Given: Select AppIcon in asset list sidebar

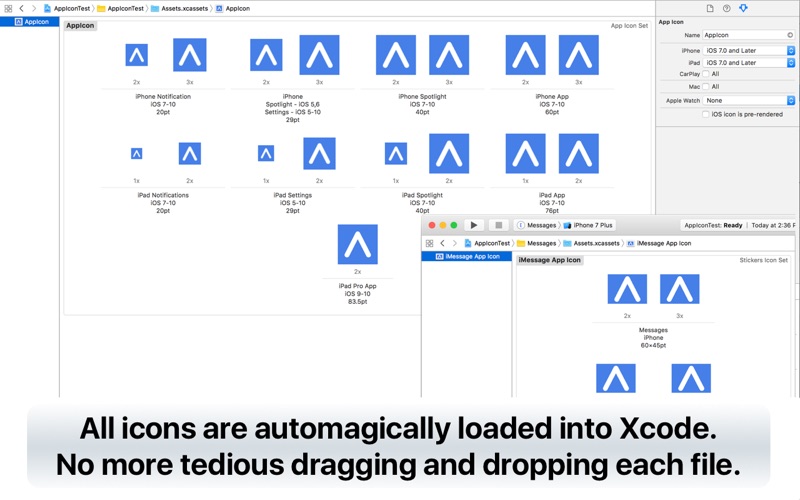Looking at the screenshot, I should pyautogui.click(x=30, y=22).
